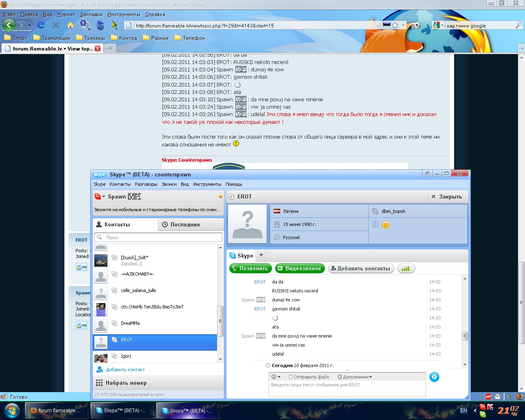The width and height of the screenshot is (525, 420).
Task: Open the Помощь menu in Skype
Action: tap(234, 184)
